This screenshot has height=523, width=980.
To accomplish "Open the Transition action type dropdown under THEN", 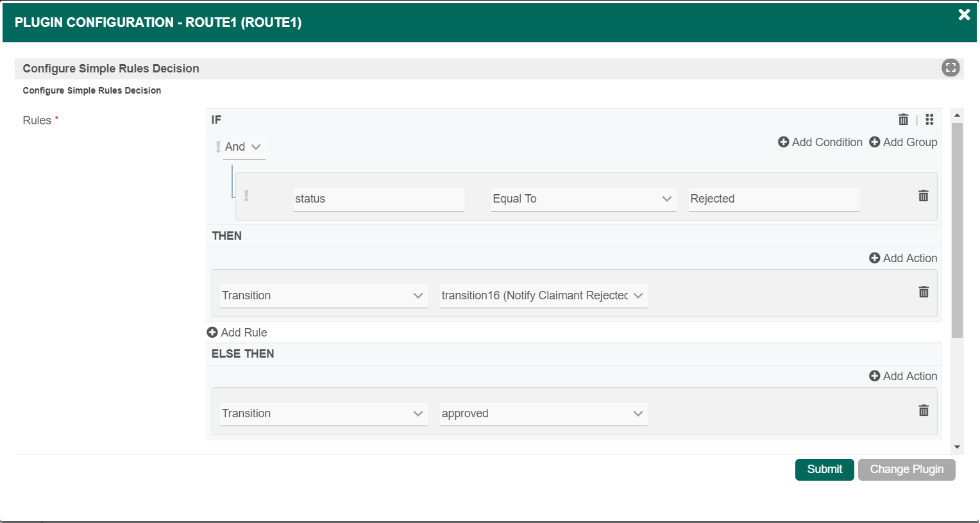I will point(323,296).
